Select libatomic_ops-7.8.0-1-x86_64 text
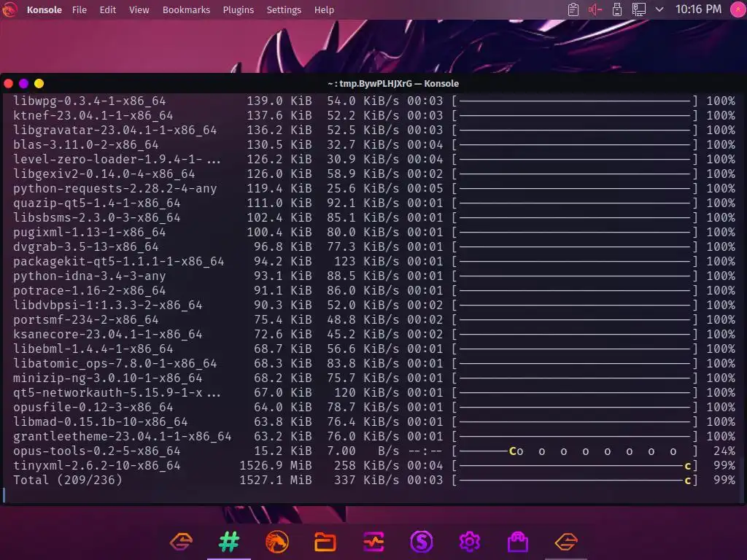 pyautogui.click(x=115, y=363)
